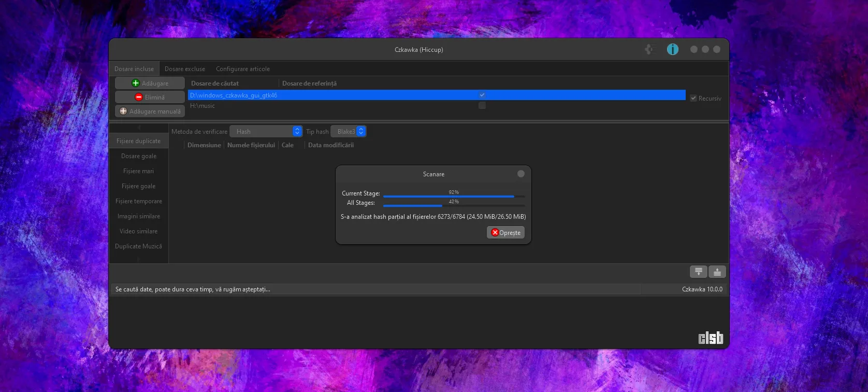Click the Scanare dialog title
Screen dimensions: 868x392
click(433, 174)
